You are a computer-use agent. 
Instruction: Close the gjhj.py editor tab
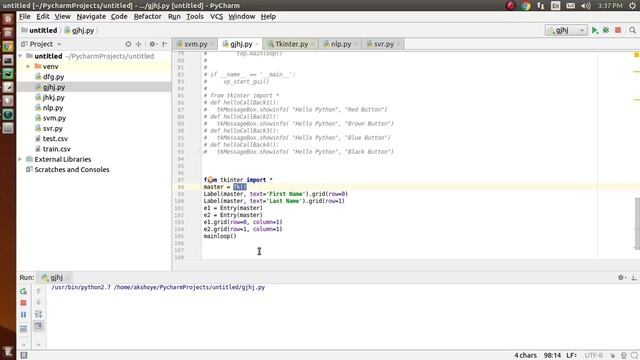point(257,44)
